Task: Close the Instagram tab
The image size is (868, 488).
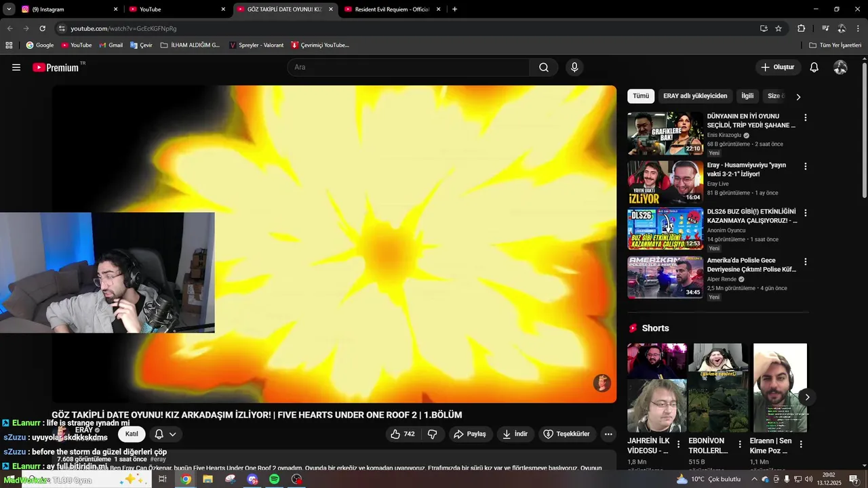Action: click(115, 9)
